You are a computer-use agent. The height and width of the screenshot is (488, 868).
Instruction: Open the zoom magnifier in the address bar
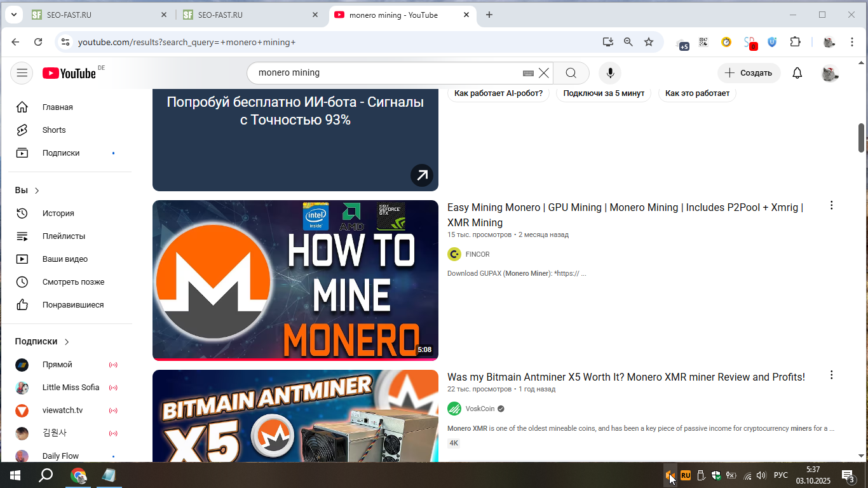click(x=628, y=42)
